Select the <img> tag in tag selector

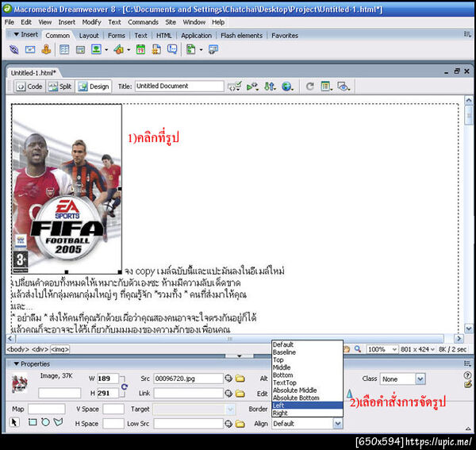click(x=59, y=349)
